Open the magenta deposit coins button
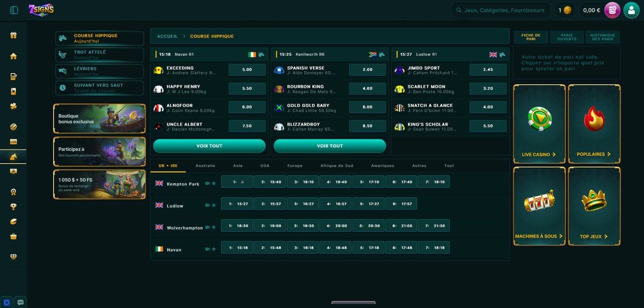Image resolution: width=644 pixels, height=308 pixels. pyautogui.click(x=612, y=10)
